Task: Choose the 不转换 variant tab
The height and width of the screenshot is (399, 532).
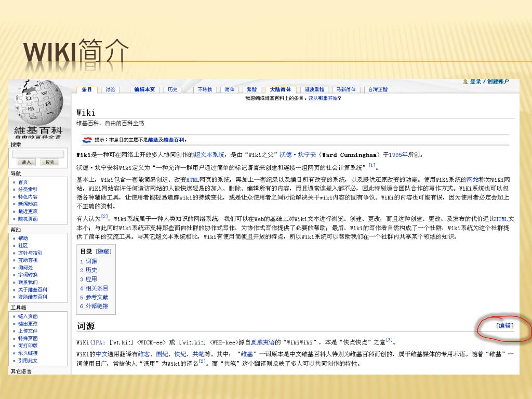Action: [205, 89]
